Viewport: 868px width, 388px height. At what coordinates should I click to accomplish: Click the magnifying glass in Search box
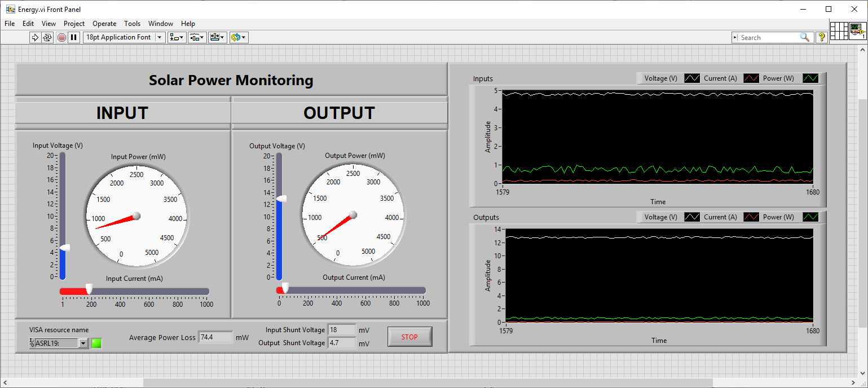point(804,37)
